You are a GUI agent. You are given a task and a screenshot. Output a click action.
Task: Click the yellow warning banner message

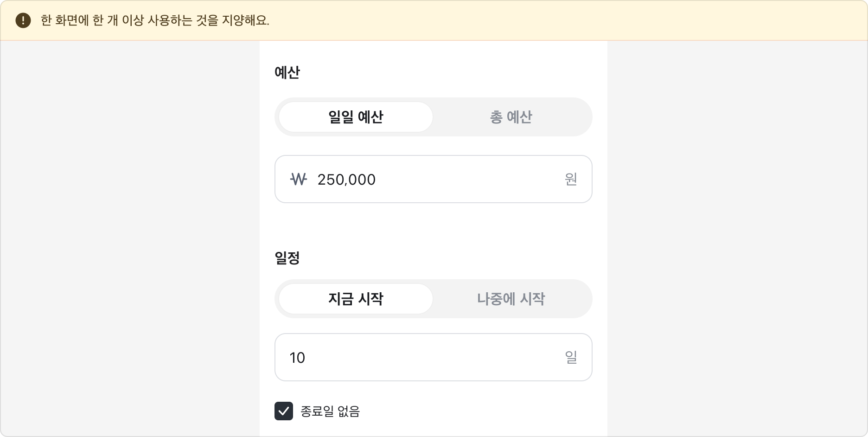[153, 21]
